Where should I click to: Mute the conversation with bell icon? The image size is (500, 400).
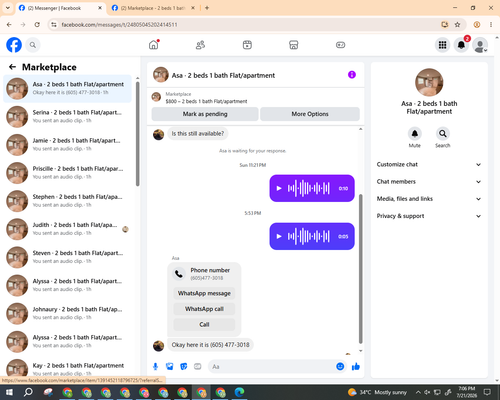tap(415, 134)
